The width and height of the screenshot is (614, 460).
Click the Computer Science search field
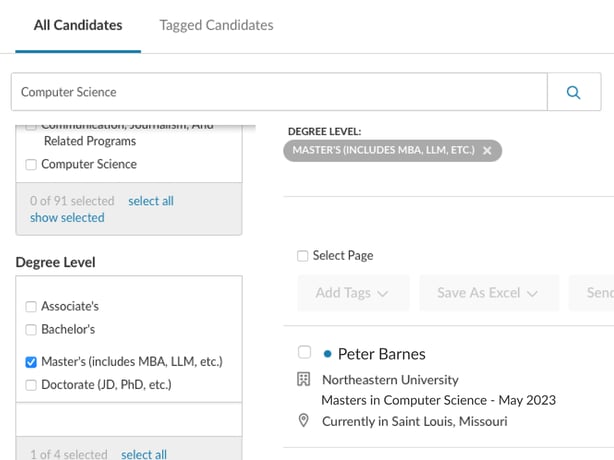[279, 92]
